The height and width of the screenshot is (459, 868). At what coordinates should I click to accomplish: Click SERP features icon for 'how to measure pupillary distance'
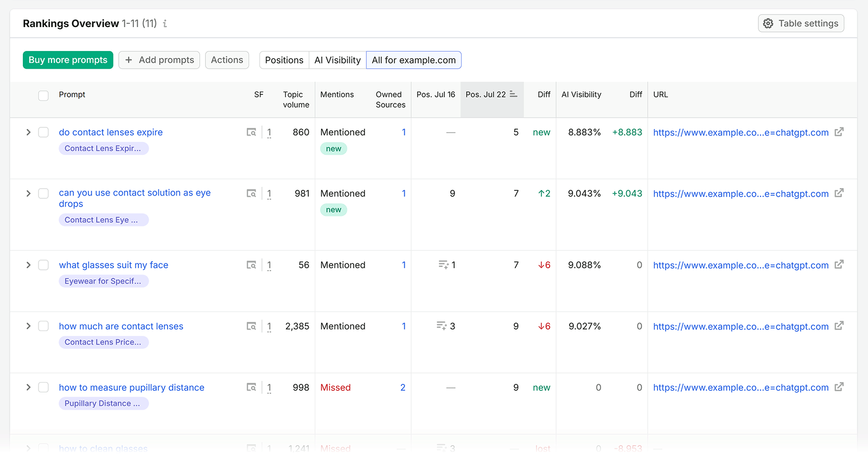[251, 387]
